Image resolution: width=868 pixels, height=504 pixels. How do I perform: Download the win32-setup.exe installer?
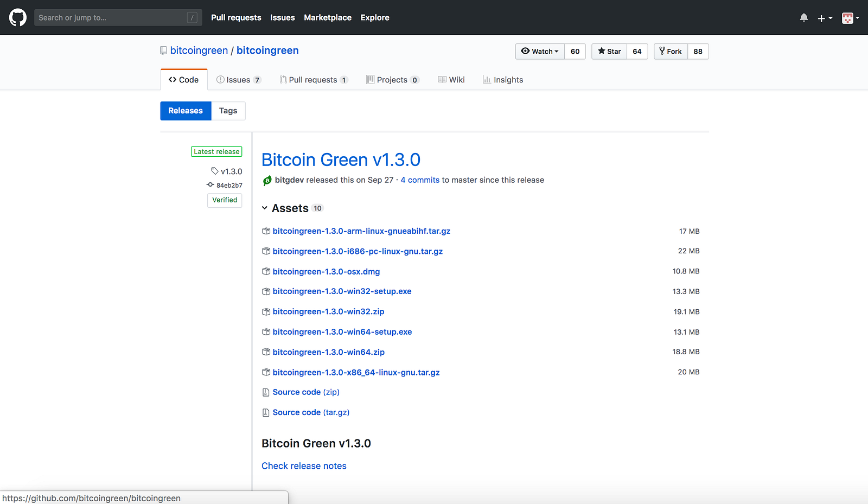342,291
